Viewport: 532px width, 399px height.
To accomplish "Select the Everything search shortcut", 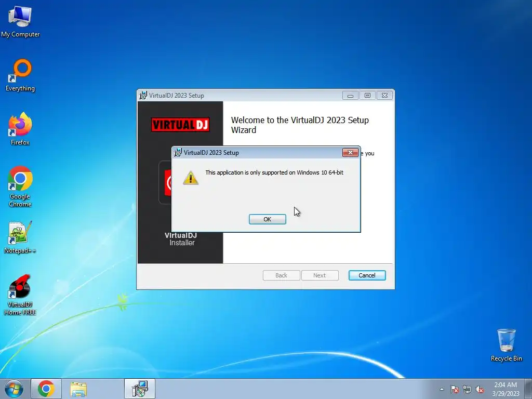I will coord(20,75).
